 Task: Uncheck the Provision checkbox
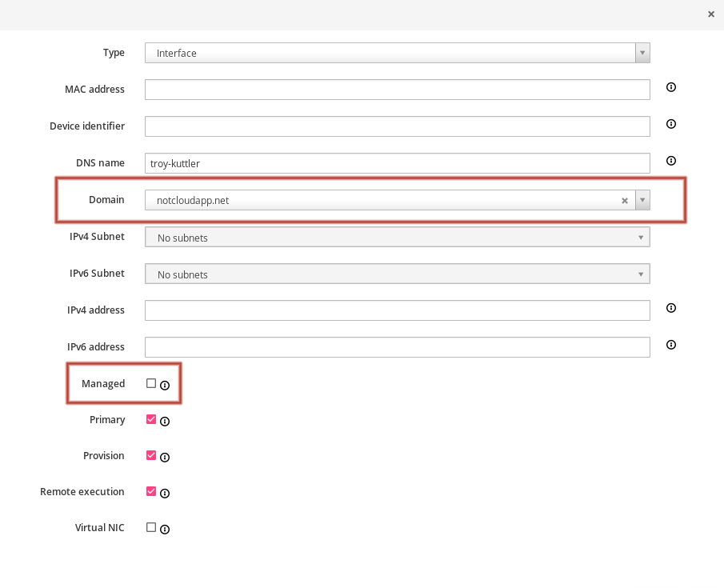[x=151, y=455]
